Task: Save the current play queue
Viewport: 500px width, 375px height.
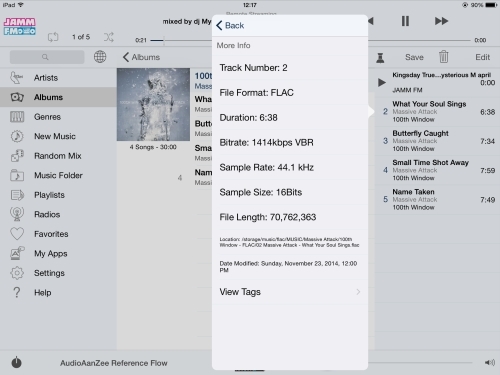Action: pos(414,57)
